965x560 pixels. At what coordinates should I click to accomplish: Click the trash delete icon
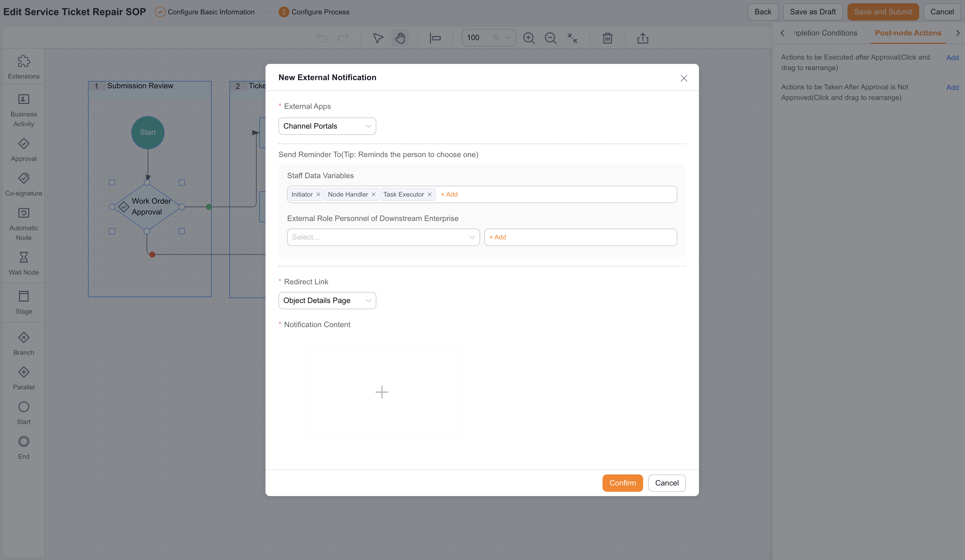607,38
